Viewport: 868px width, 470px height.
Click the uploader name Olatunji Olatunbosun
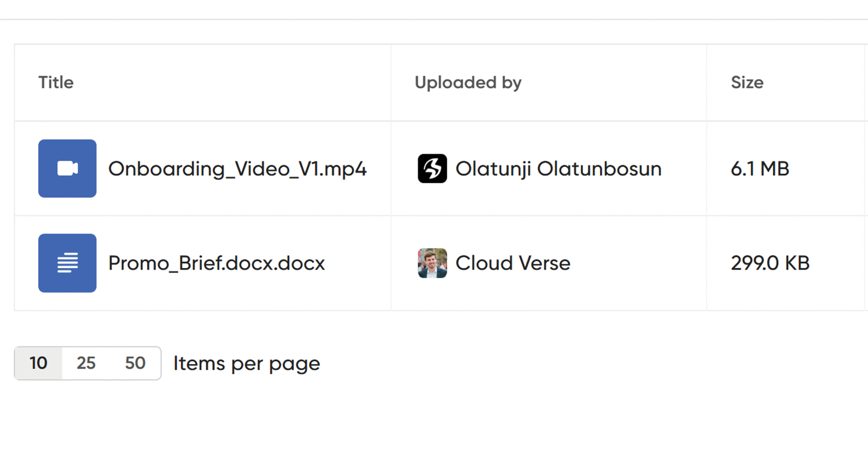pos(558,169)
